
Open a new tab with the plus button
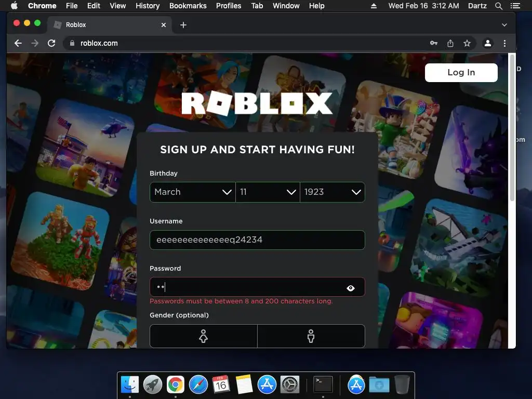[x=183, y=25]
